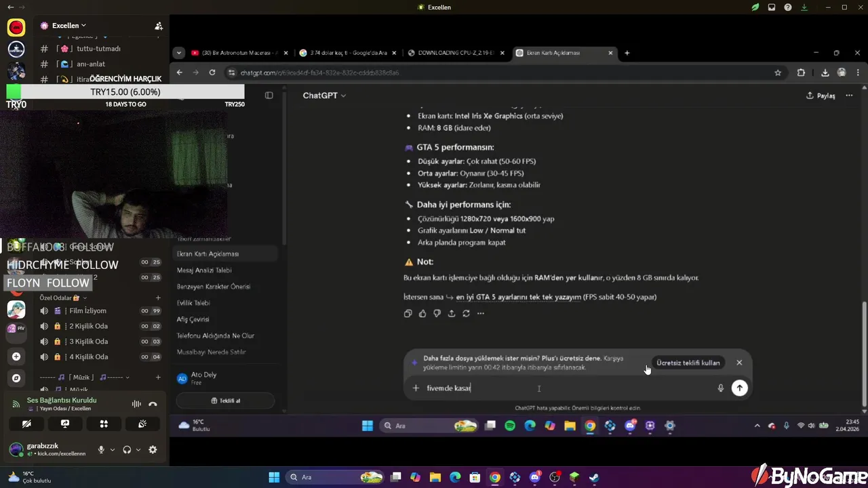Bookmark this page with the star icon
Image resolution: width=868 pixels, height=488 pixels.
(778, 73)
